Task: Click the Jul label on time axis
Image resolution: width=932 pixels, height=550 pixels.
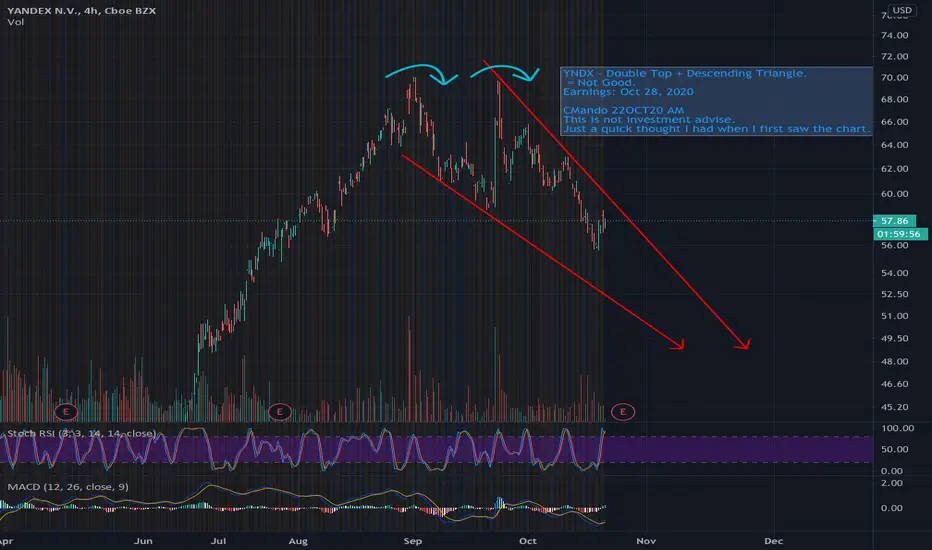Action: point(218,541)
